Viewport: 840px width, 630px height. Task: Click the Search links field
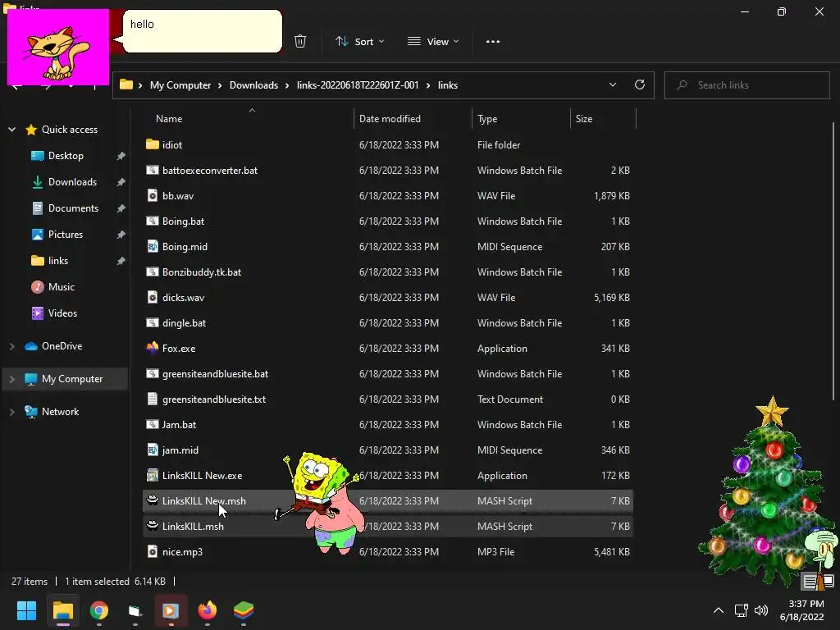(746, 85)
